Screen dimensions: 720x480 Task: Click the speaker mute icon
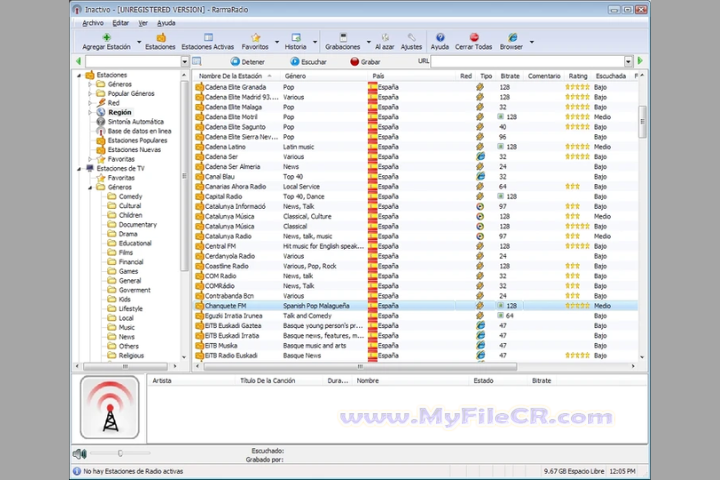pyautogui.click(x=79, y=454)
